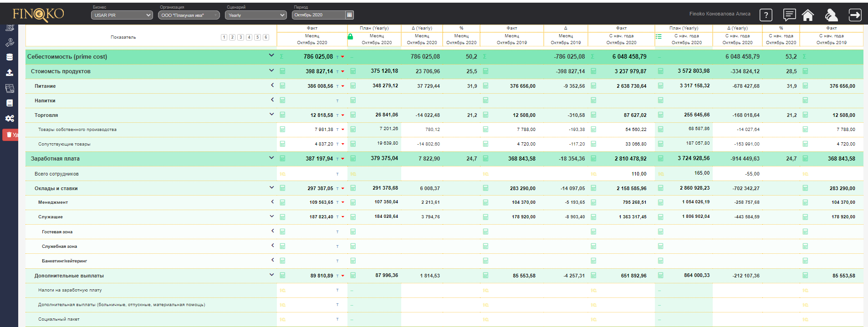
Task: Click the Показатель column header
Action: coord(123,37)
